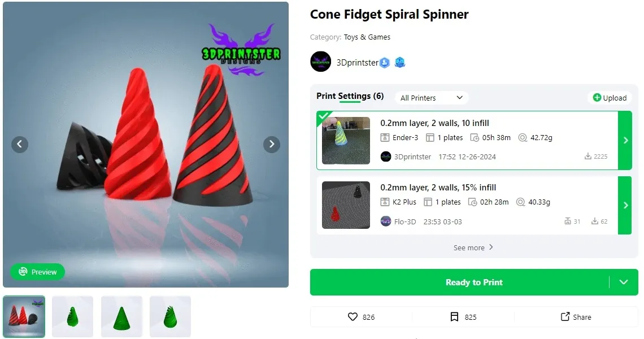Select second green cone thumbnail
Viewport: 644px width, 339px height.
pyautogui.click(x=121, y=316)
